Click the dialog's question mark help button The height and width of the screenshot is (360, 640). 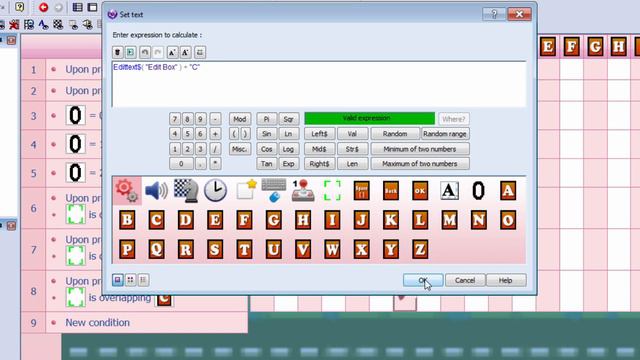(x=494, y=14)
